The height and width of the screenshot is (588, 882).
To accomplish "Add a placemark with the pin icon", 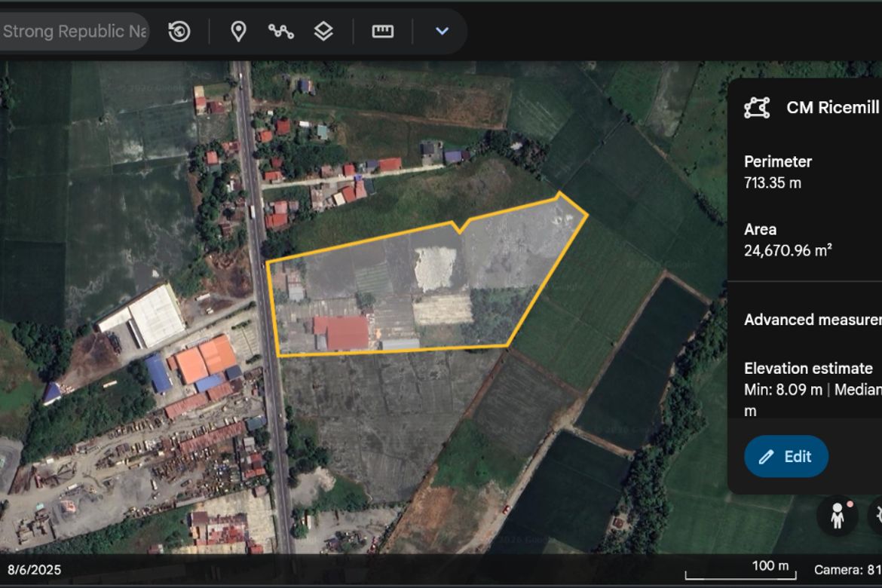I will pyautogui.click(x=238, y=32).
